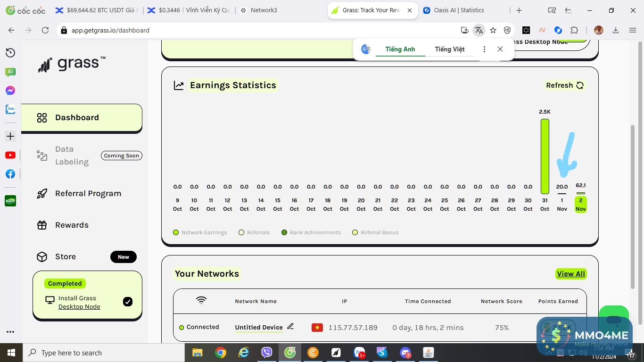Toggle Referrals legend item

[x=254, y=232]
